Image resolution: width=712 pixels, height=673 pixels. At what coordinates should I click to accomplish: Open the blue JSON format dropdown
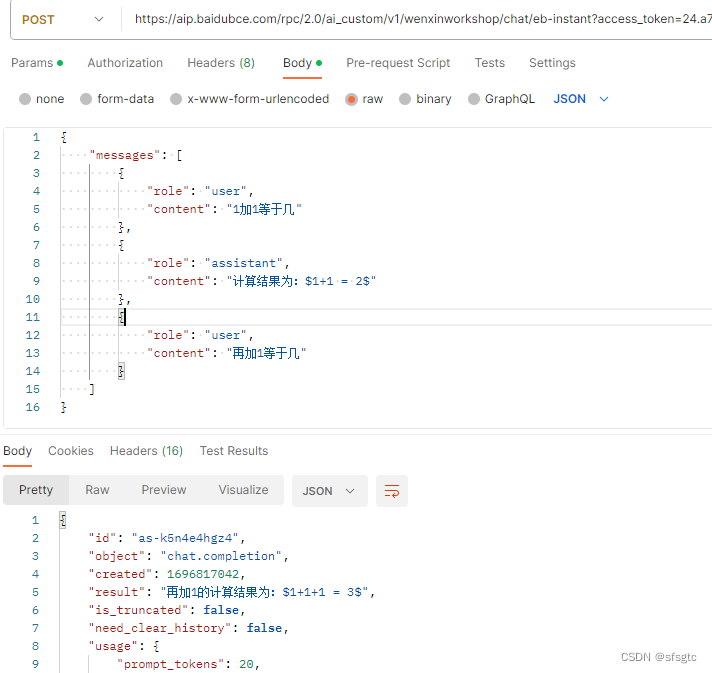(x=580, y=99)
